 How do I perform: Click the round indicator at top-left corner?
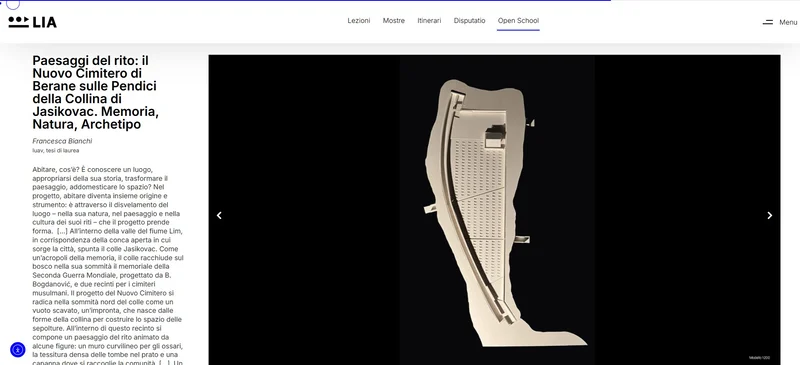pos(13,4)
